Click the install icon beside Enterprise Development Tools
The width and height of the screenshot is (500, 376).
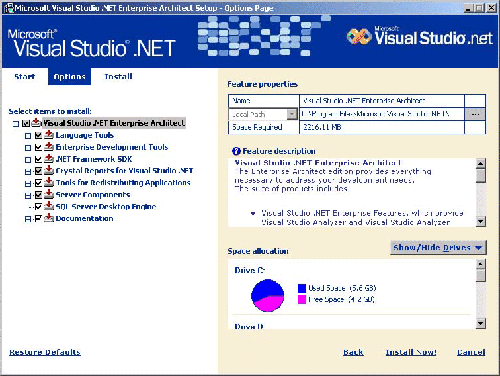pos(49,147)
